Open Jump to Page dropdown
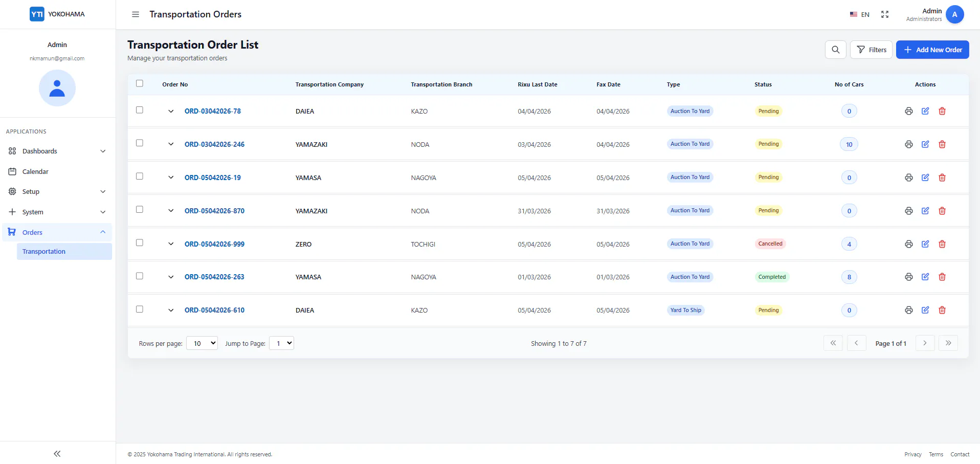The image size is (980, 464). (x=281, y=343)
